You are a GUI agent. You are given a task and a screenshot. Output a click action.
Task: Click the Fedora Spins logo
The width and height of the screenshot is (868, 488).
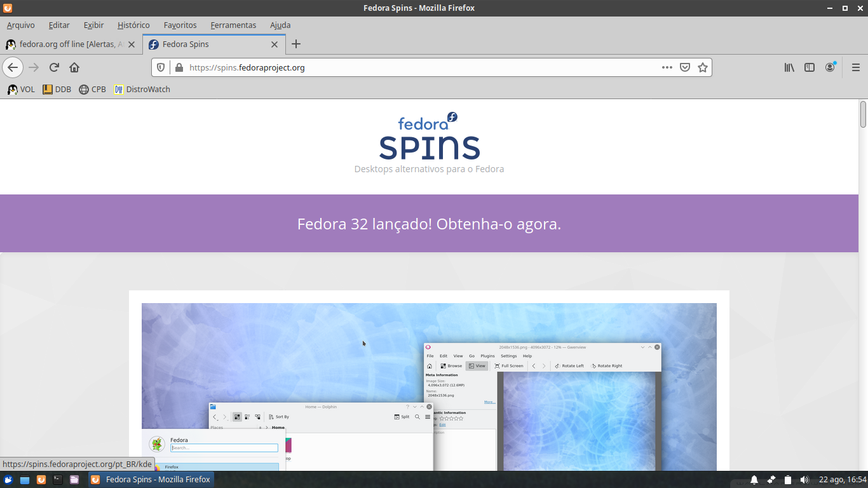pos(429,137)
